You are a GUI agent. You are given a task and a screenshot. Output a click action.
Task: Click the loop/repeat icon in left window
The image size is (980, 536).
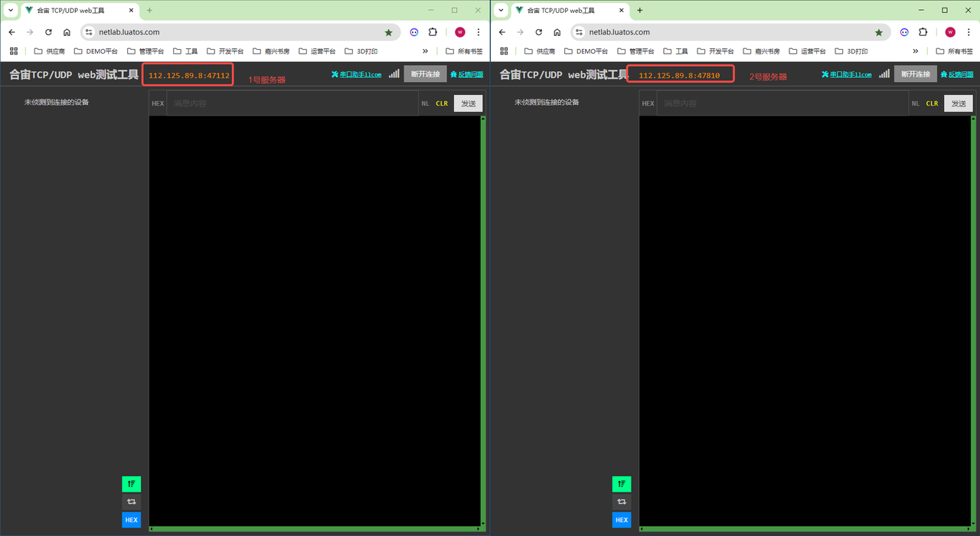click(x=131, y=502)
